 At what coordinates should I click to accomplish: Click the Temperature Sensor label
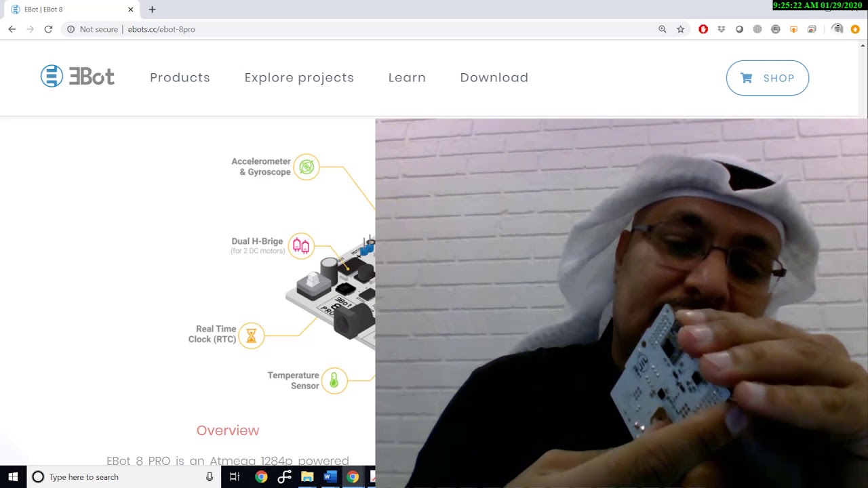tap(293, 380)
